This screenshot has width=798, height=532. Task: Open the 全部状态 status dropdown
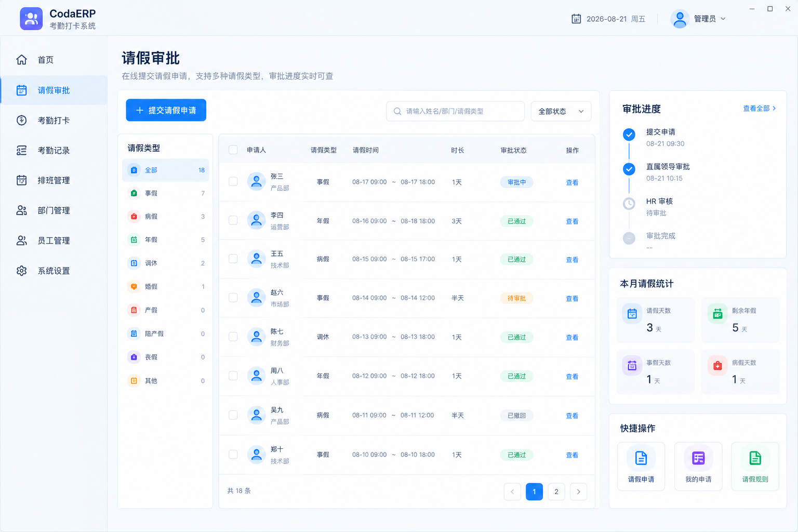point(561,111)
